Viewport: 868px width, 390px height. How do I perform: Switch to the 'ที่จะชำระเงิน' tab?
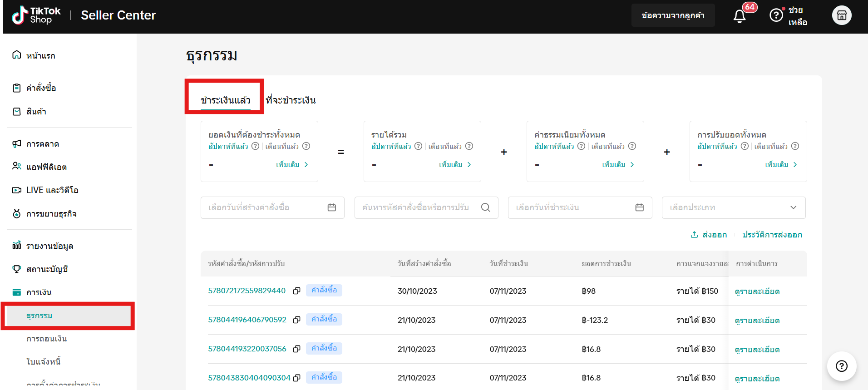point(291,100)
